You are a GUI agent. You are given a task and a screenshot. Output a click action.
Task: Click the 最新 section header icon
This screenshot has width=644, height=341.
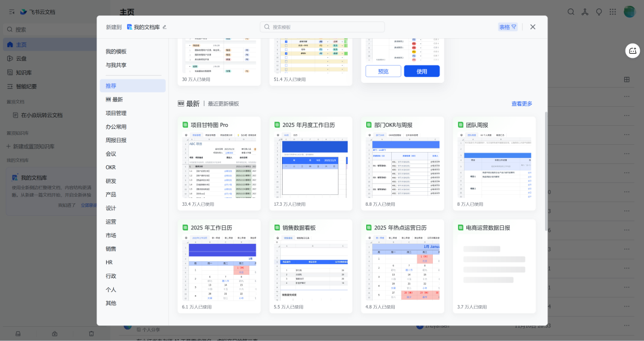181,104
